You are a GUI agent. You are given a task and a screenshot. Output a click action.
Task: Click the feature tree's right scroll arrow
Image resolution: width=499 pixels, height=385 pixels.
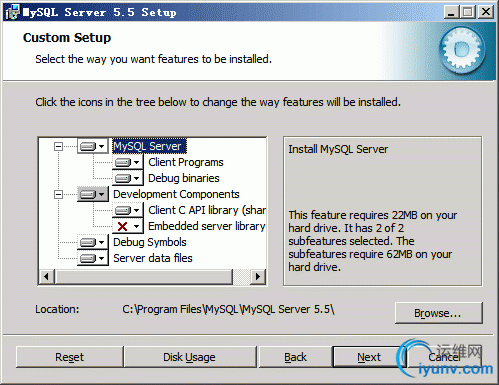coord(258,277)
